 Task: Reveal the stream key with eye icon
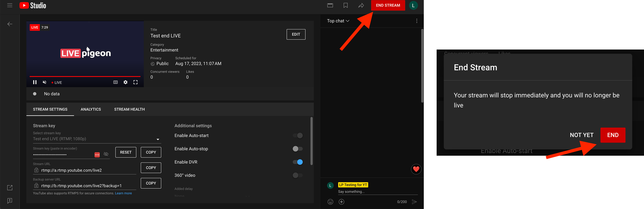[106, 154]
